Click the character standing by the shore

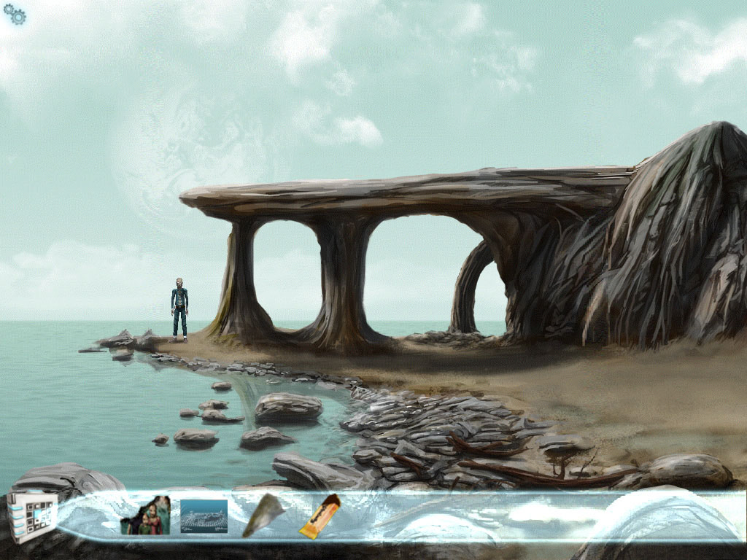pos(179,310)
